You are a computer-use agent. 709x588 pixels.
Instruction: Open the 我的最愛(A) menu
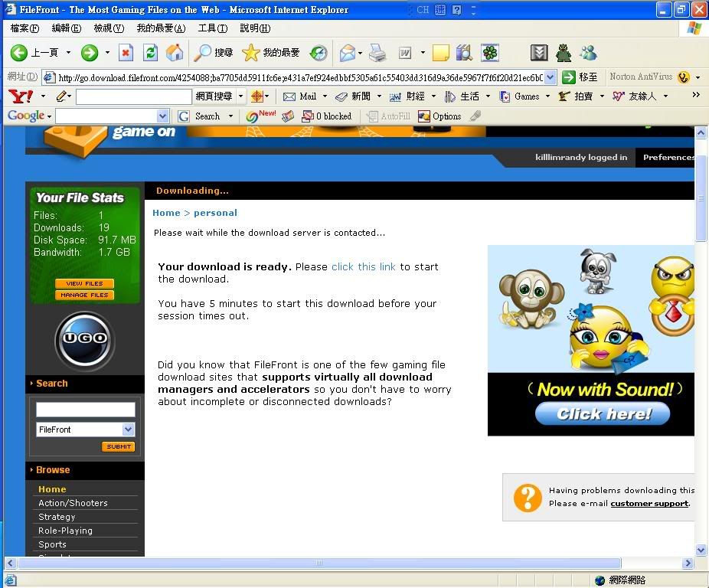pyautogui.click(x=161, y=28)
